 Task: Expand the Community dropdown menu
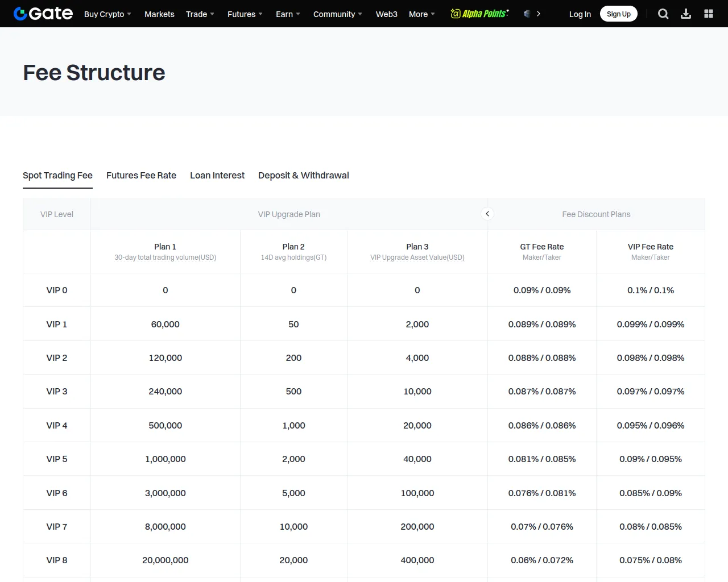point(338,14)
